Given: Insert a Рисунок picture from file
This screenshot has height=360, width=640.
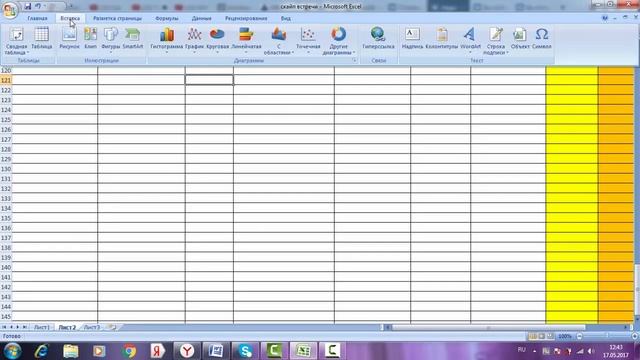Looking at the screenshot, I should [x=69, y=39].
